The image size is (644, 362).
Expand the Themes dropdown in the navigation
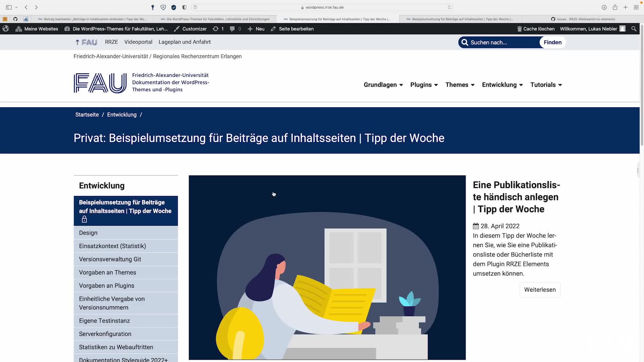(460, 85)
